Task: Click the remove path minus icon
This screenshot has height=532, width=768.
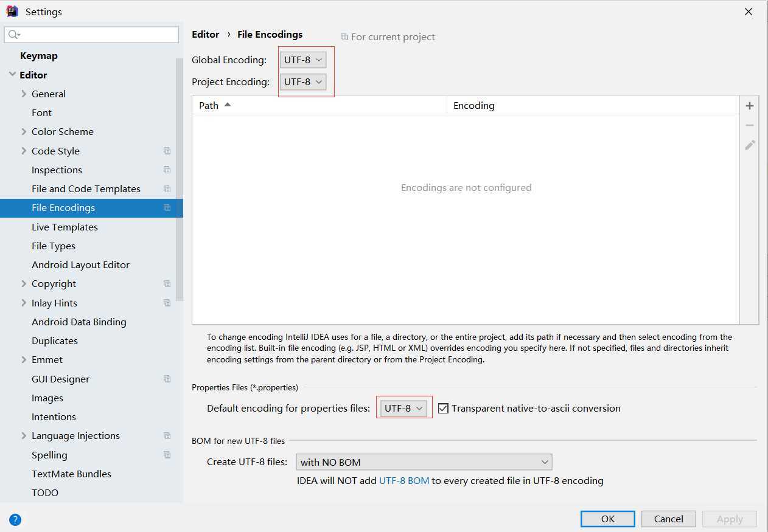Action: point(750,125)
